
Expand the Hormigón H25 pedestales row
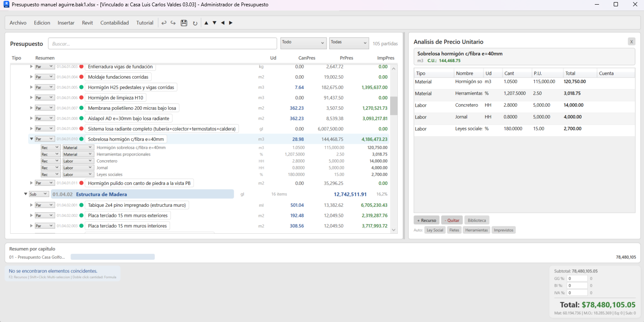pyautogui.click(x=31, y=87)
